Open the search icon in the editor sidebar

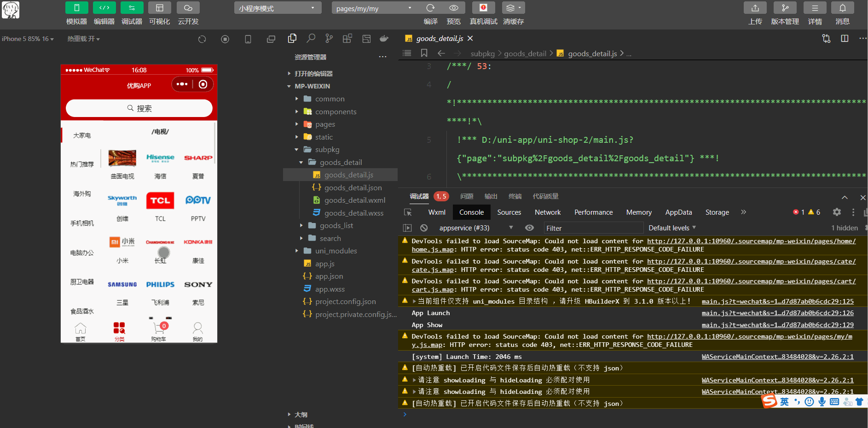[x=311, y=39]
